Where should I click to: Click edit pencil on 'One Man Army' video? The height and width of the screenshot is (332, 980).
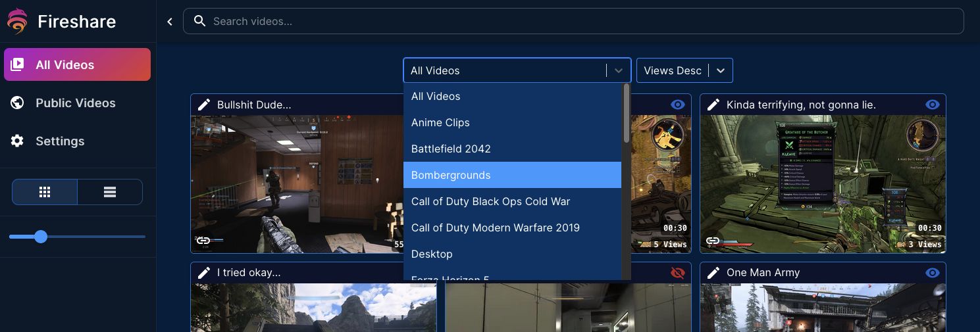tap(713, 272)
